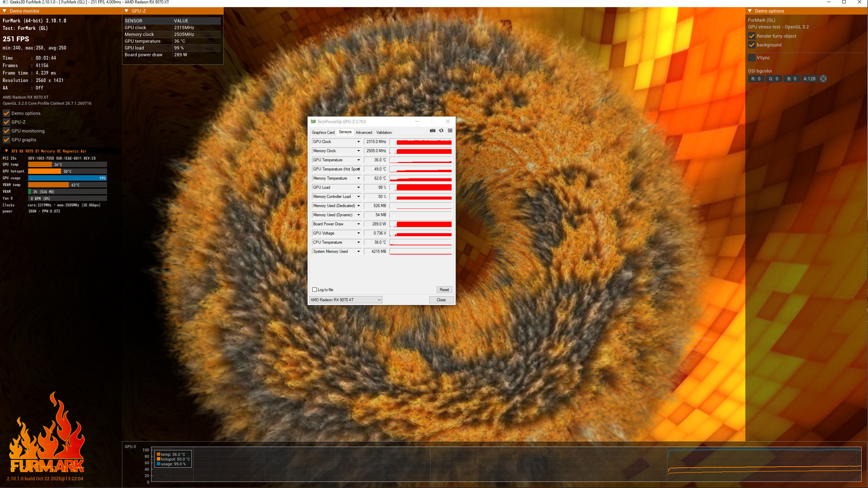Open the Memory Controller Load dropdown

pos(358,197)
